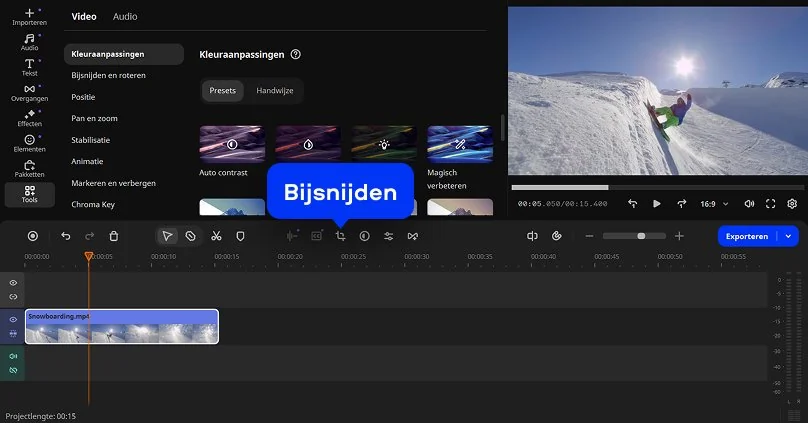Open the Pakketten store panel

click(x=29, y=168)
